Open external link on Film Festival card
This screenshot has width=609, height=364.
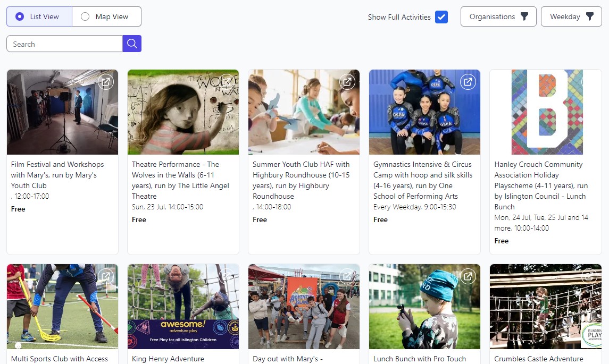point(106,82)
